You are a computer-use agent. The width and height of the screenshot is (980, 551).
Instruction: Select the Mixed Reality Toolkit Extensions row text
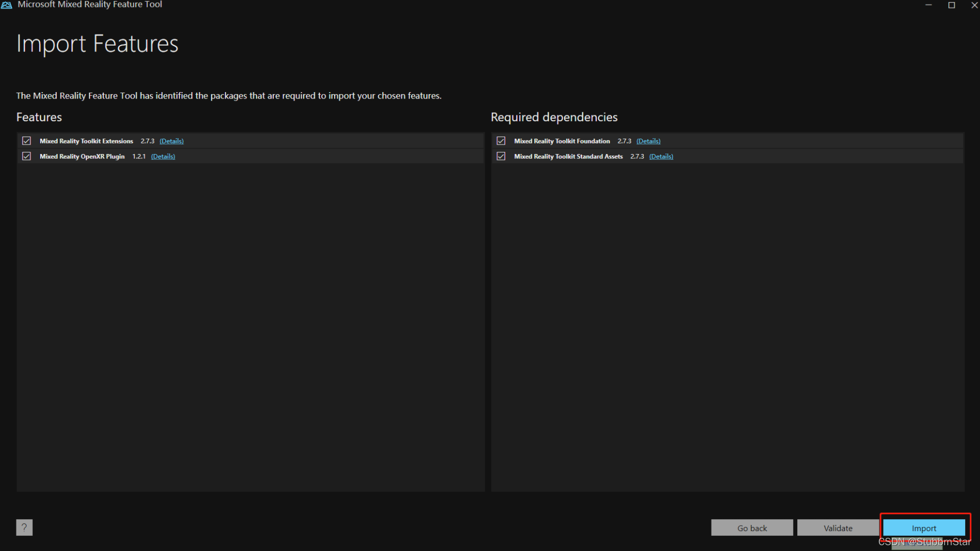(86, 141)
